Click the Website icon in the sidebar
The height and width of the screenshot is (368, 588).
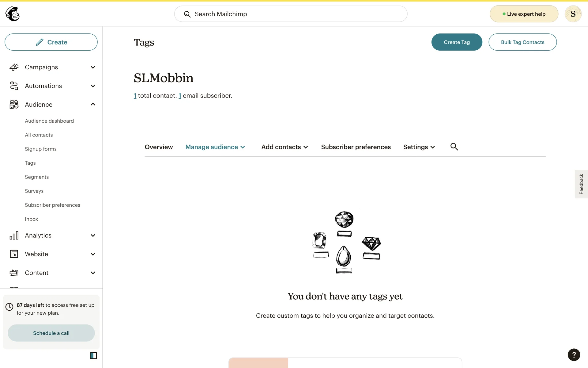14,254
